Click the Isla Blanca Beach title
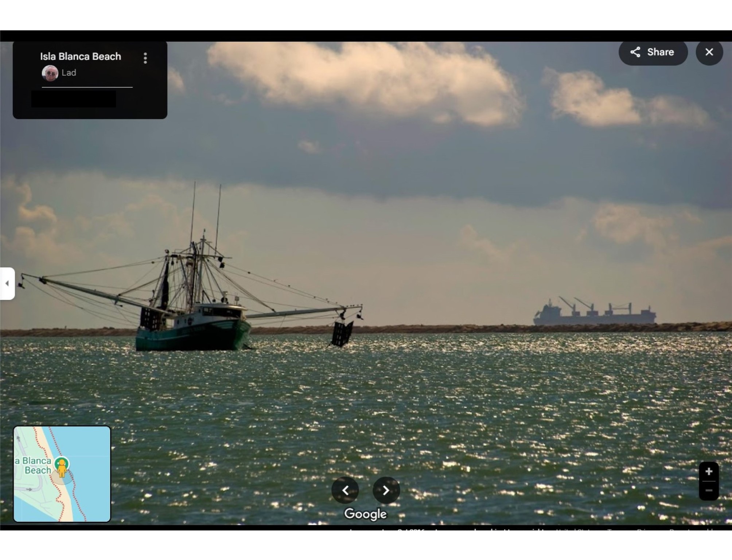 pyautogui.click(x=81, y=57)
